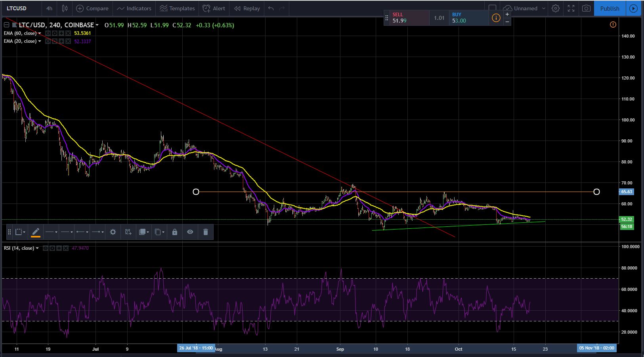644x357 pixels.
Task: Edit the 1.01 order quantity field
Action: pos(439,18)
